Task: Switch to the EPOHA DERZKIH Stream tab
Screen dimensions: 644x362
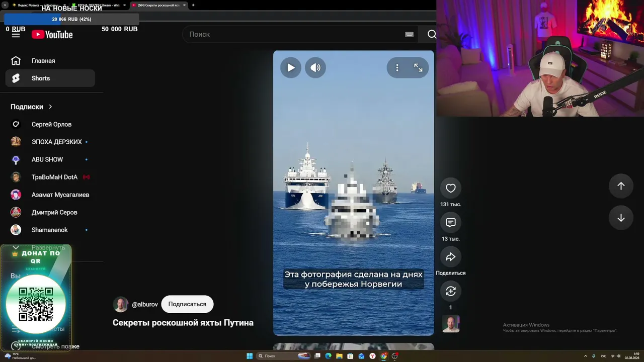Action: (98, 5)
